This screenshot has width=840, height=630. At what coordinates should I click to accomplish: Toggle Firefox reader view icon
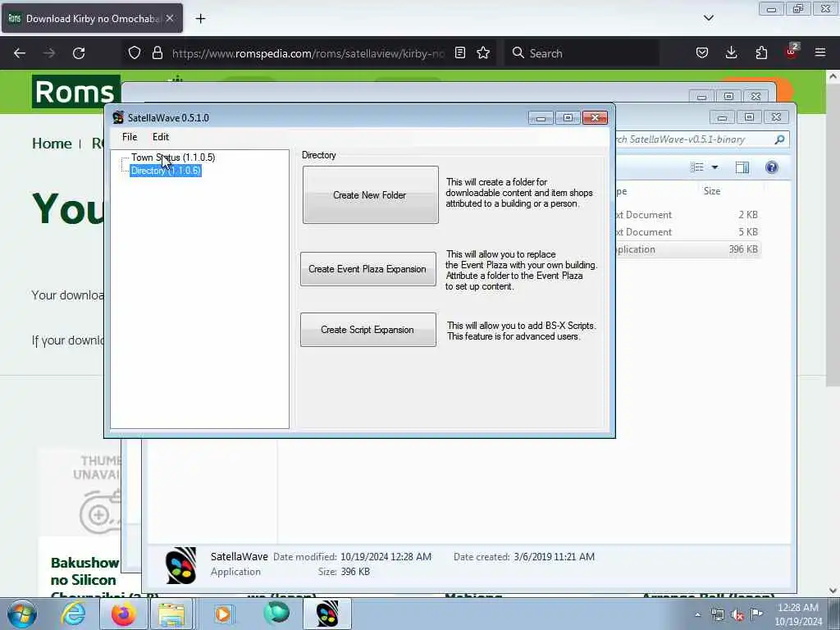(x=459, y=53)
